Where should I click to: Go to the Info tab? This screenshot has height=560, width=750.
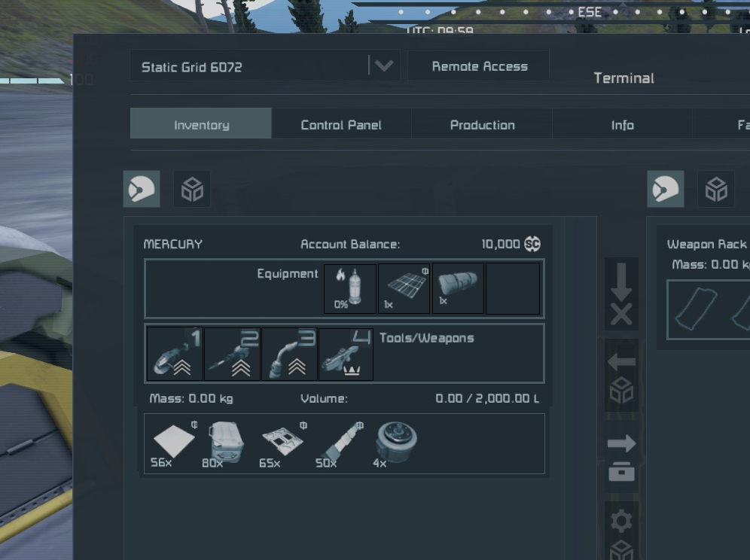click(x=622, y=125)
